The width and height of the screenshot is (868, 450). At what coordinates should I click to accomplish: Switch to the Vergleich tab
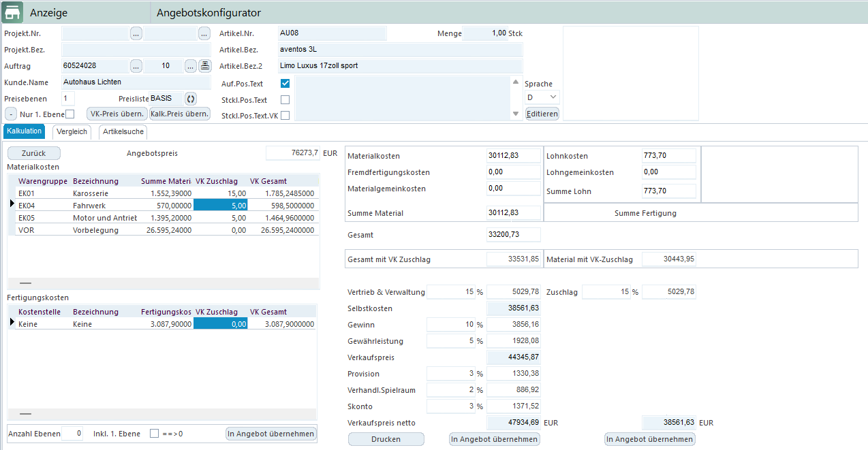click(x=72, y=131)
